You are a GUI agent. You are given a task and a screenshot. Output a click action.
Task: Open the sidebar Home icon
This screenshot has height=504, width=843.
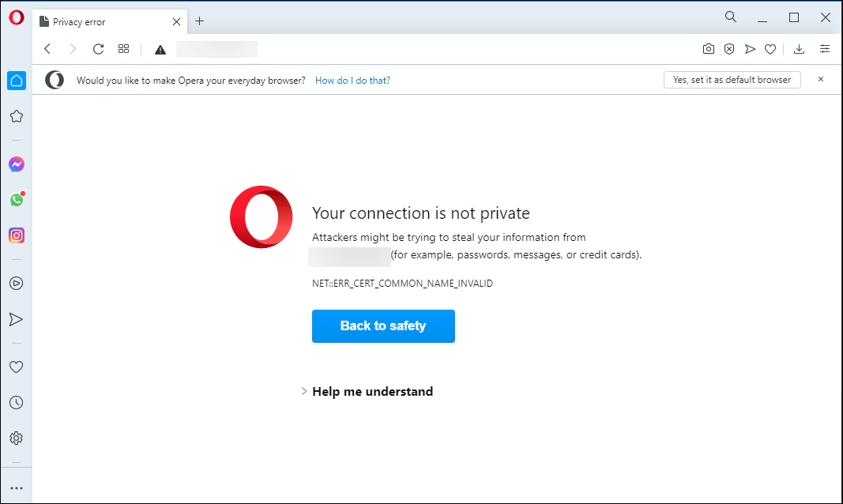point(17,81)
